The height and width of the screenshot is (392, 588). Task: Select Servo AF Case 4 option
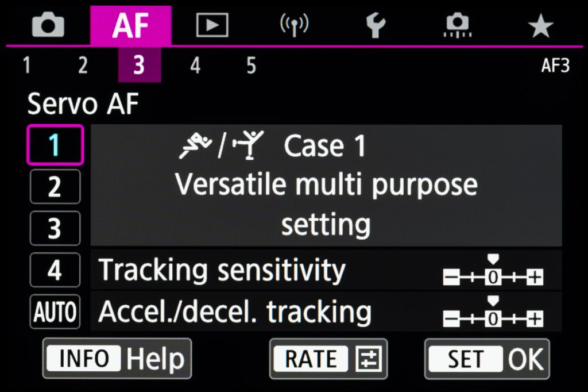(55, 270)
